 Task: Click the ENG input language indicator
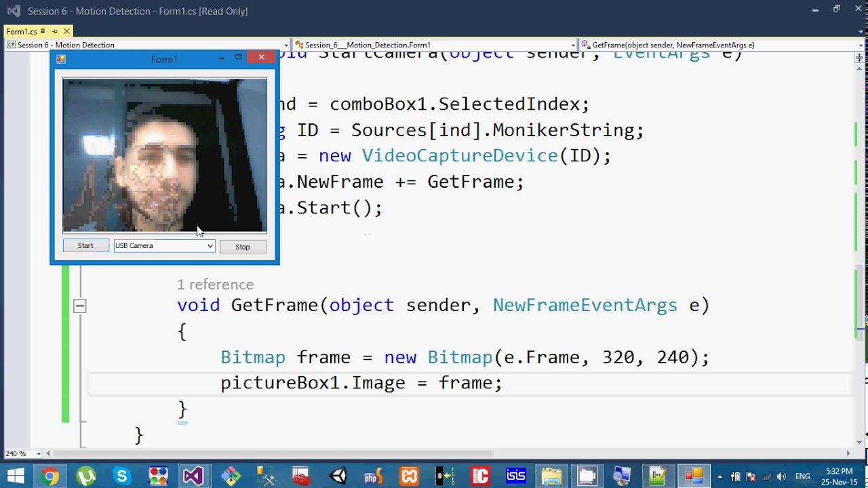[802, 476]
